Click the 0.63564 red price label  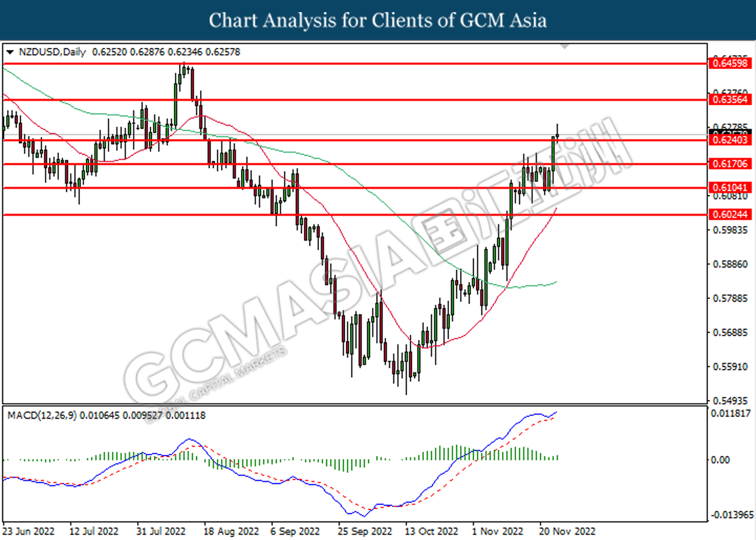730,99
